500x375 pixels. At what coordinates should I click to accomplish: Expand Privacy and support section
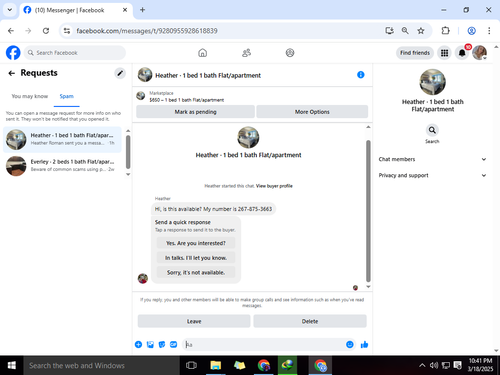pyautogui.click(x=432, y=175)
